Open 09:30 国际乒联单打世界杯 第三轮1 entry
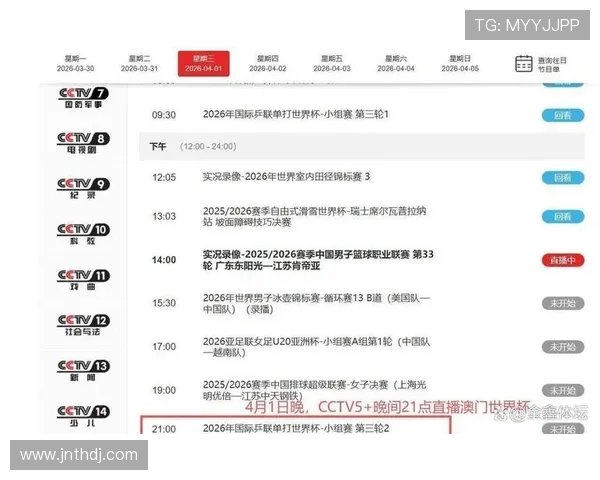The image size is (600, 480). click(295, 114)
